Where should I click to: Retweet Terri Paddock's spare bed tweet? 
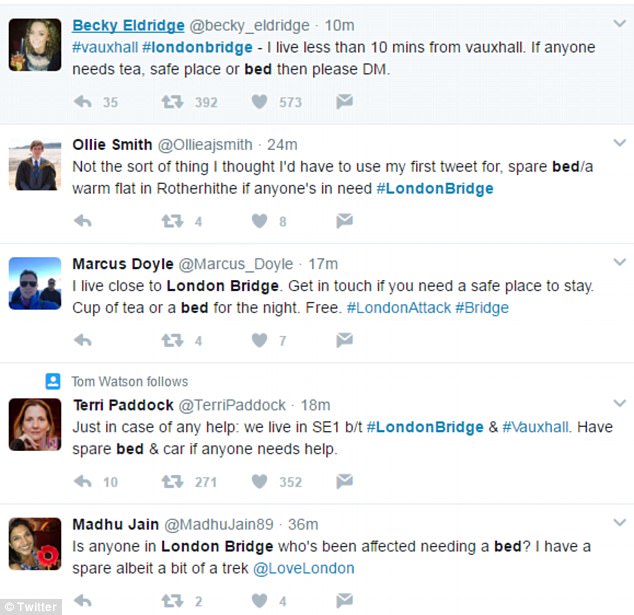point(173,482)
